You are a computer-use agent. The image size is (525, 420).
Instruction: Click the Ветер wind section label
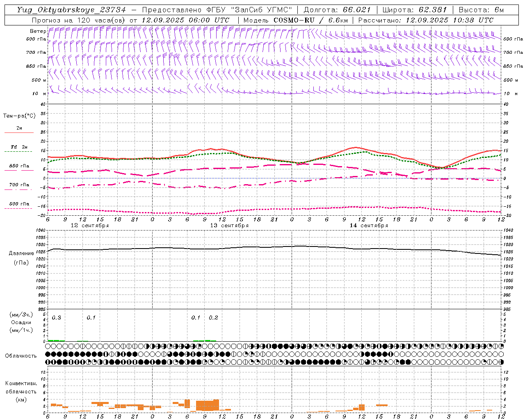[38, 31]
